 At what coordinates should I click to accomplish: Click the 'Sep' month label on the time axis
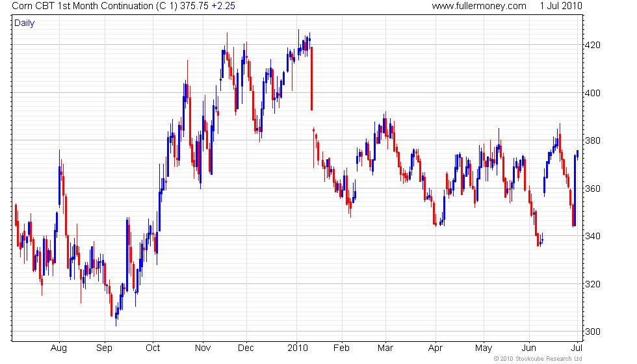pos(104,348)
